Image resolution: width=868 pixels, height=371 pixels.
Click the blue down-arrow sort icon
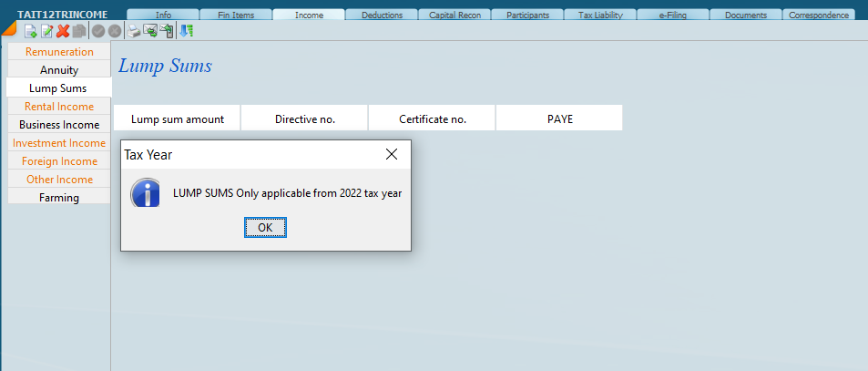point(186,31)
